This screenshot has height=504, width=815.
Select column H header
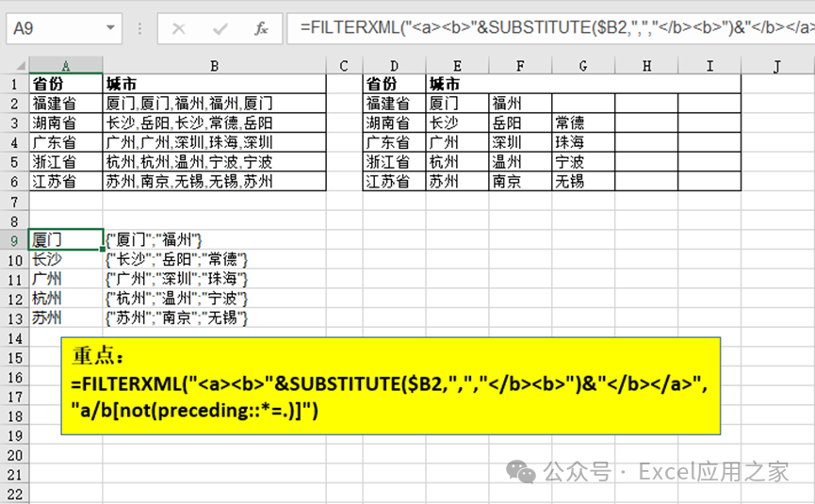(x=646, y=66)
